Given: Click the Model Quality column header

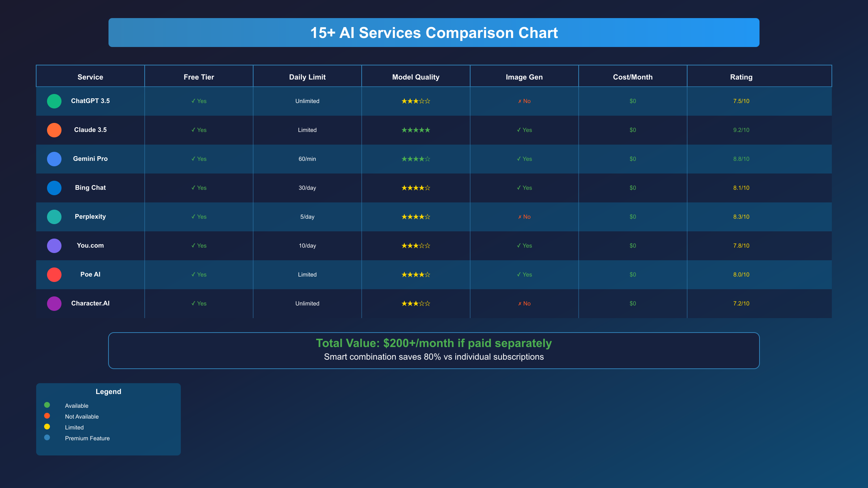Looking at the screenshot, I should click(416, 77).
